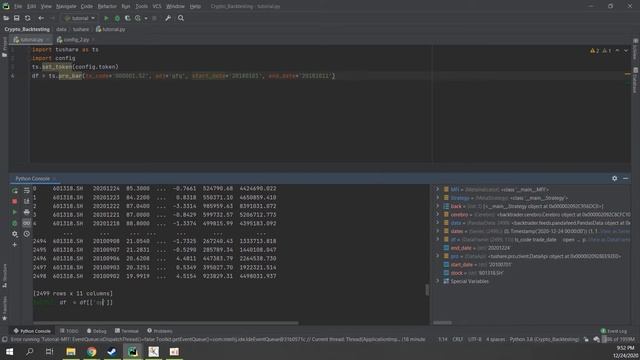Open the Problems tool window tab
Viewport: 640px width, 360px height.
[160, 331]
